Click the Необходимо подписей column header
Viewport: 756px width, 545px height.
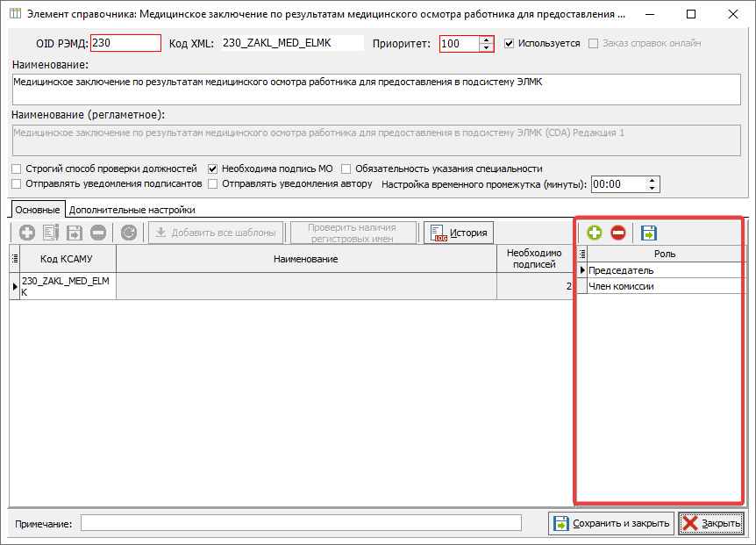point(534,259)
